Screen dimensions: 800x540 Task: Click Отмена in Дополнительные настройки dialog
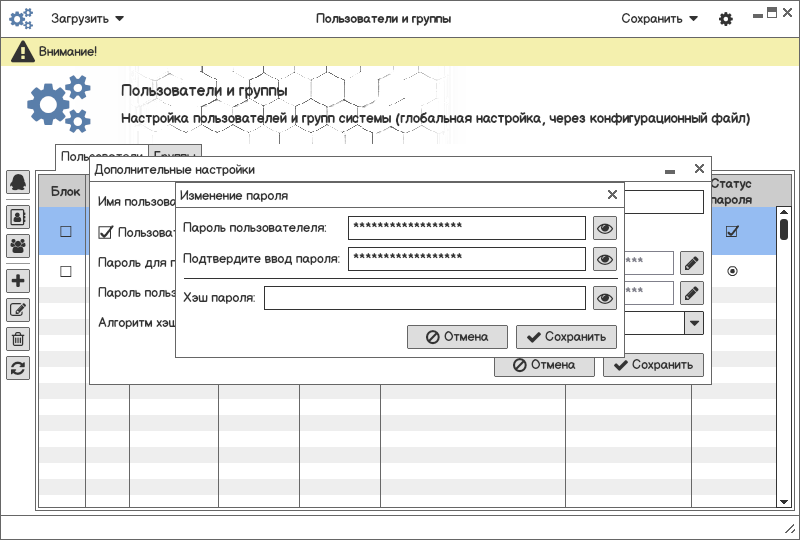point(544,365)
